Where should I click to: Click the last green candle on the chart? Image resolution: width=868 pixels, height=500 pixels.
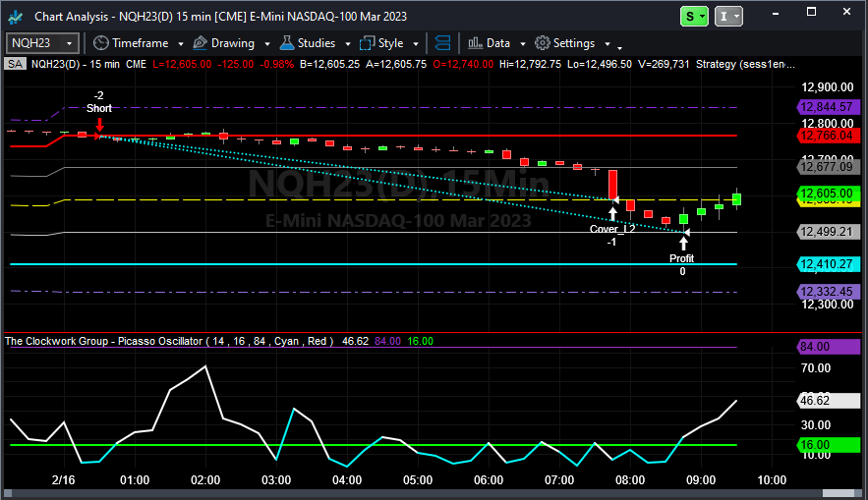pyautogui.click(x=737, y=199)
